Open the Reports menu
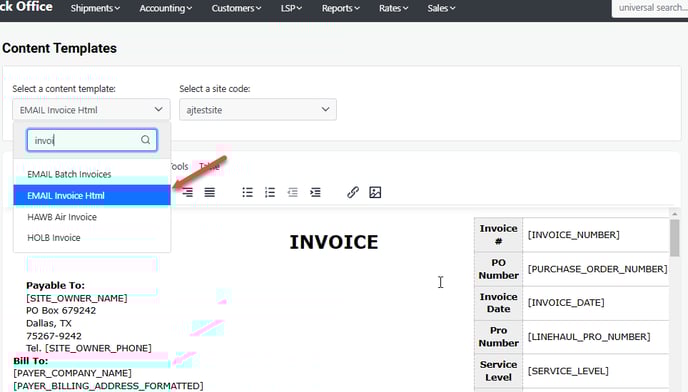Image resolution: width=688 pixels, height=392 pixels. point(340,8)
